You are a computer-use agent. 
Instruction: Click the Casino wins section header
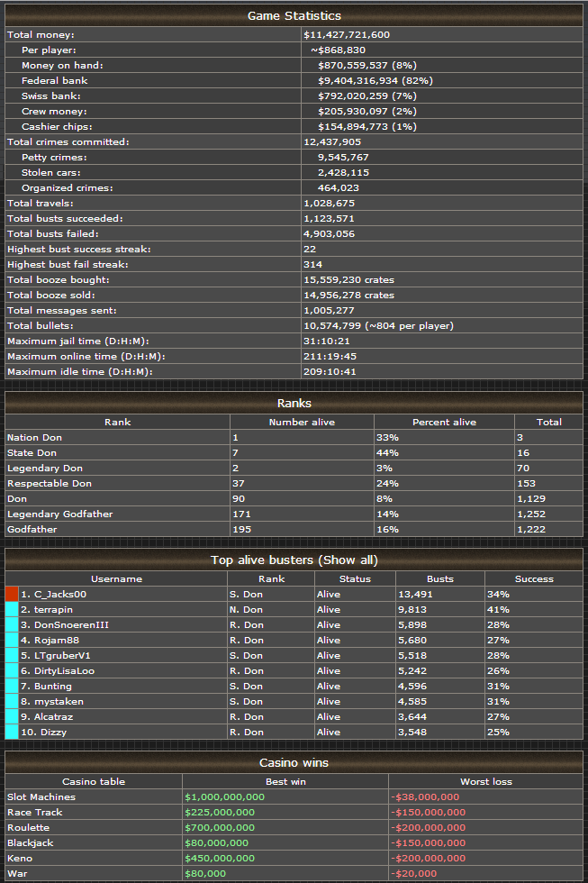[x=294, y=762]
